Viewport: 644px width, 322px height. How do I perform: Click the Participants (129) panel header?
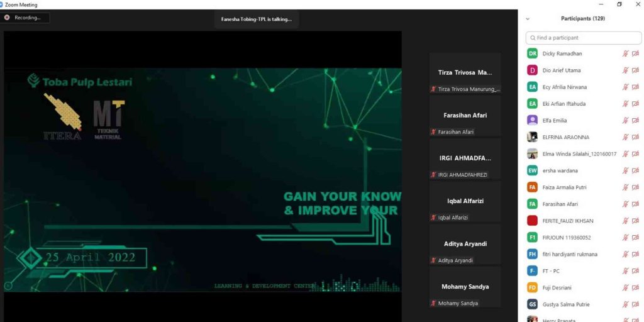click(582, 18)
